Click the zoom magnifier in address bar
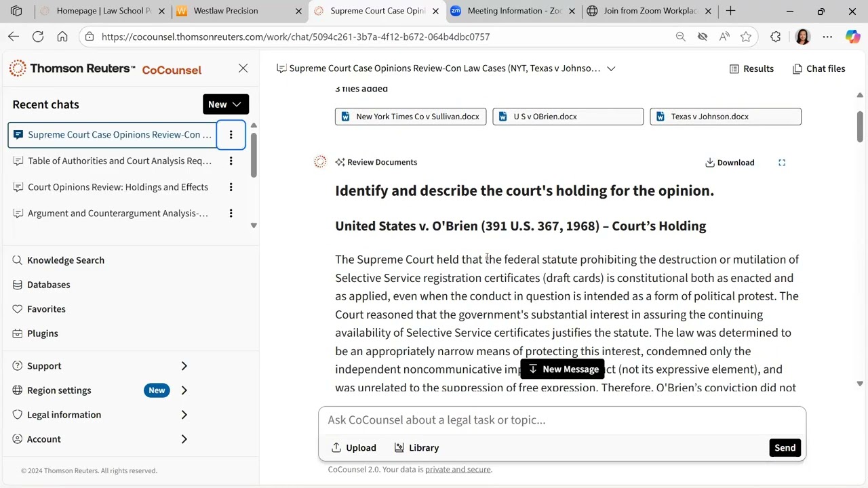The height and width of the screenshot is (488, 868). pyautogui.click(x=681, y=37)
